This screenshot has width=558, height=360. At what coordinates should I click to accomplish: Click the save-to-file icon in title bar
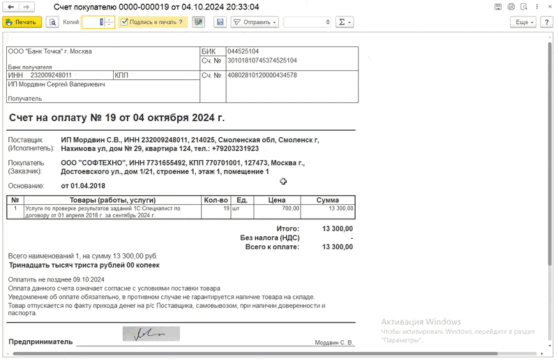point(498,7)
